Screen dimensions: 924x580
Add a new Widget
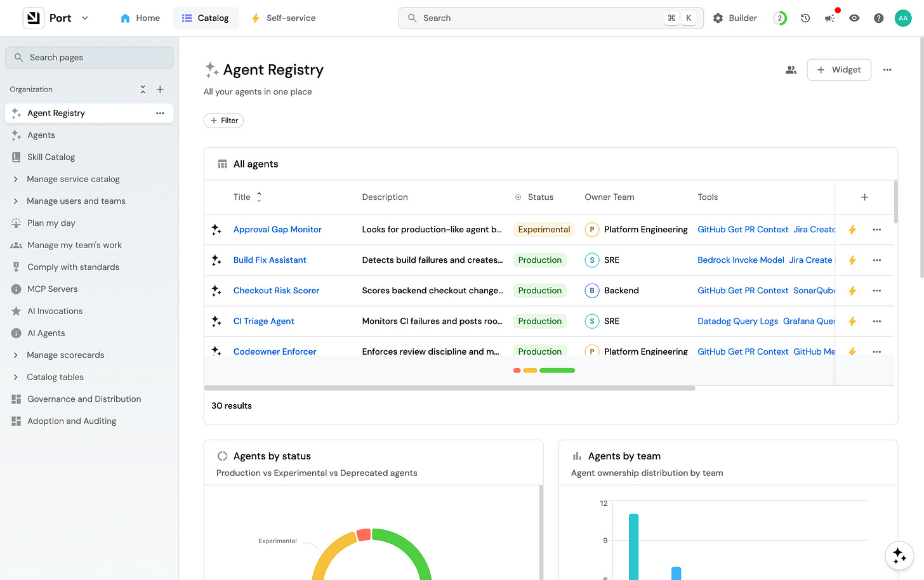[839, 70]
